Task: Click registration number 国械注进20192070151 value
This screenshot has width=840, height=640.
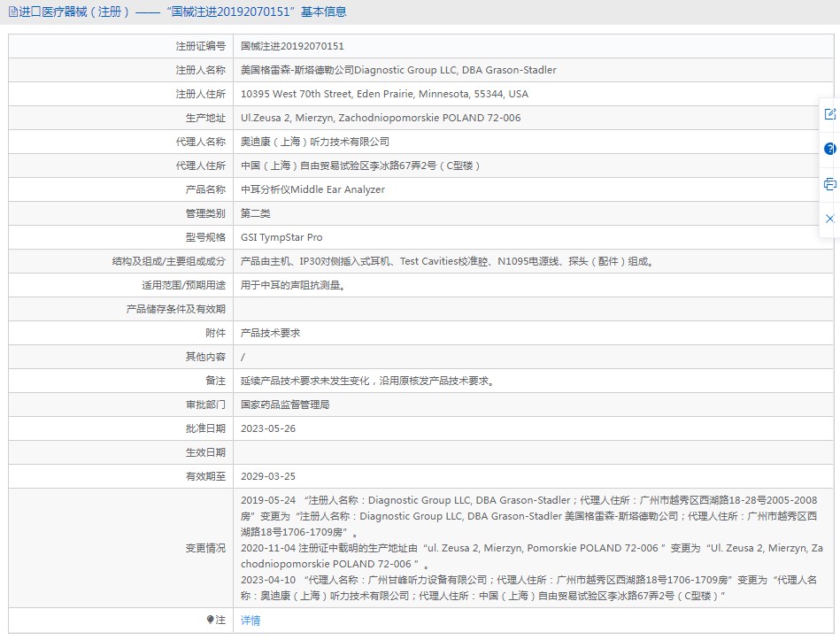Action: 292,46
